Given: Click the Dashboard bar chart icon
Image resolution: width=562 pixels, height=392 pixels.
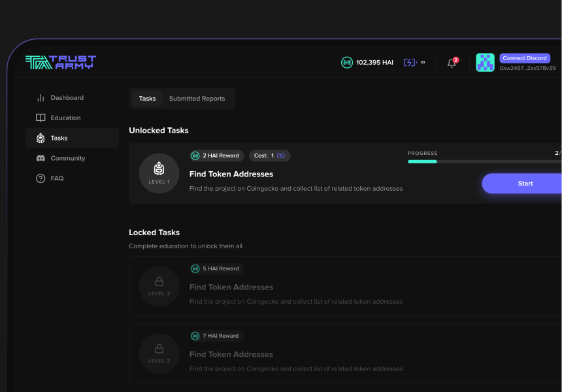Looking at the screenshot, I should pos(41,98).
